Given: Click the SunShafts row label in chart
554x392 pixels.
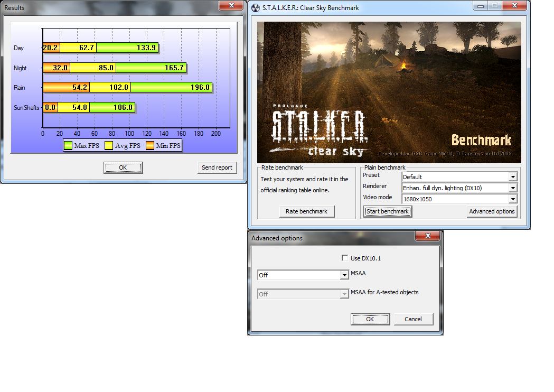Looking at the screenshot, I should click(26, 107).
